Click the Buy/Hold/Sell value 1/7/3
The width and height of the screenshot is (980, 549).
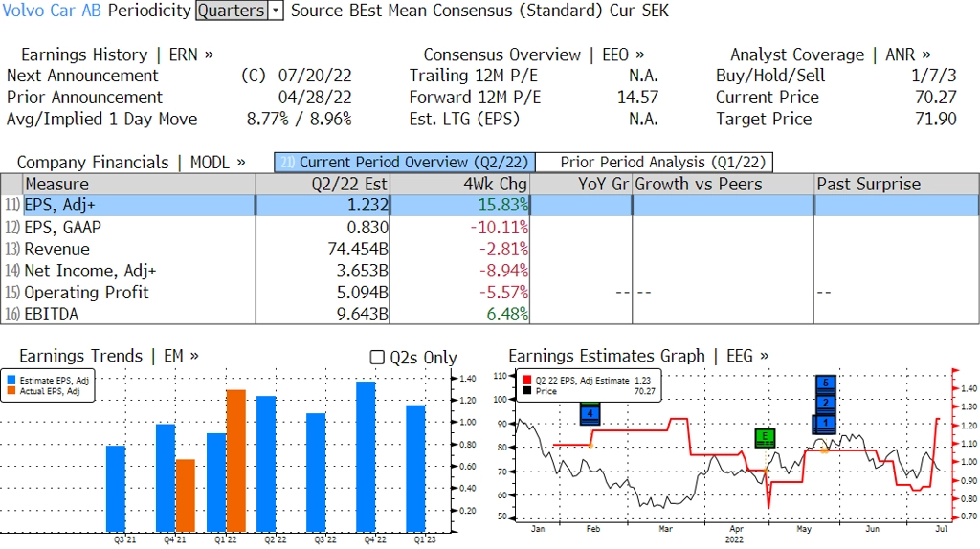(934, 76)
